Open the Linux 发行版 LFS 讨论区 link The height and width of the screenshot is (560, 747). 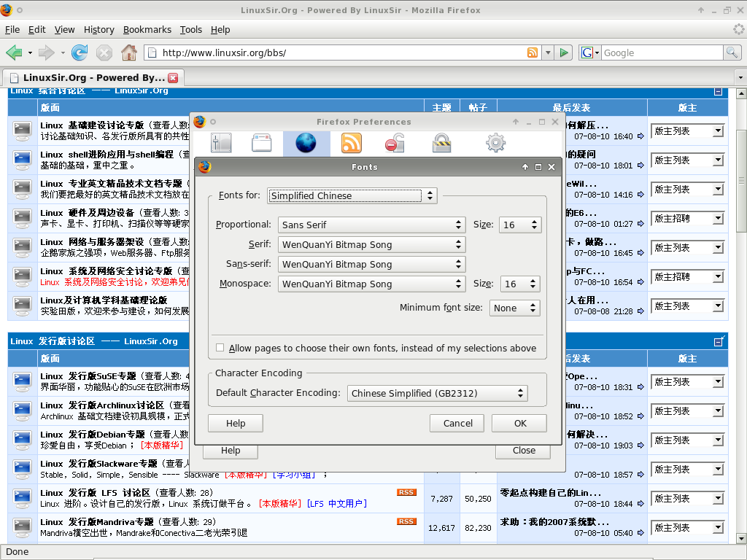point(95,493)
